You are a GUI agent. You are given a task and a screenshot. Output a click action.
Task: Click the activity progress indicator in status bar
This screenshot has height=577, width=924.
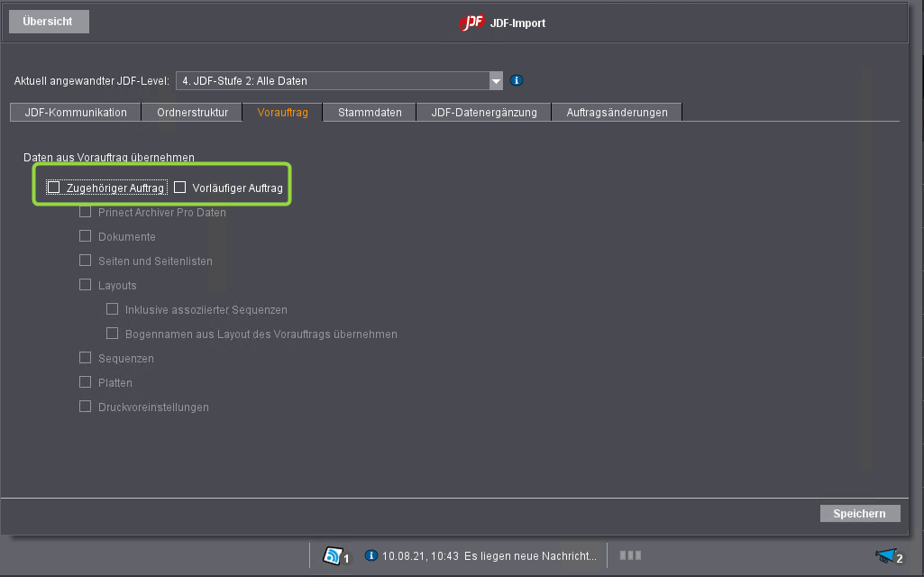630,555
